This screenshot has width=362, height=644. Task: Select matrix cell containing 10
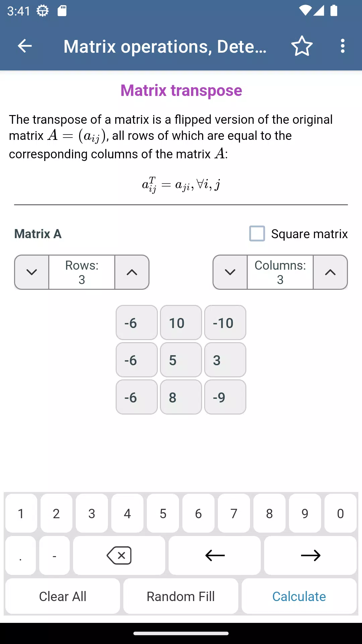tap(181, 323)
